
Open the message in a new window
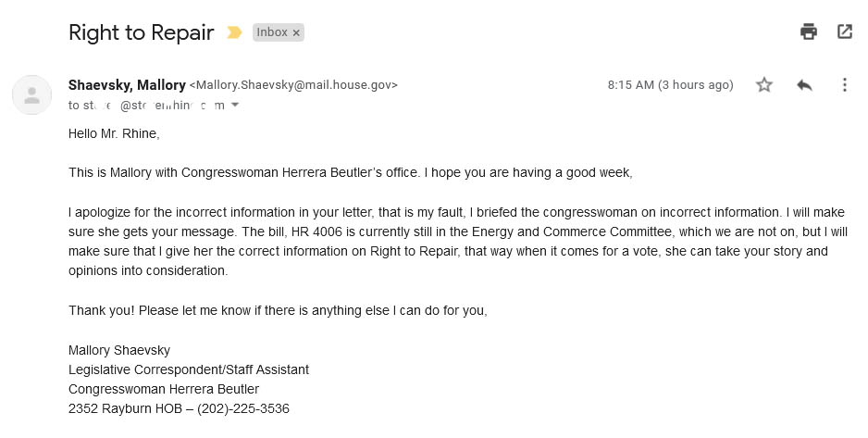844,32
